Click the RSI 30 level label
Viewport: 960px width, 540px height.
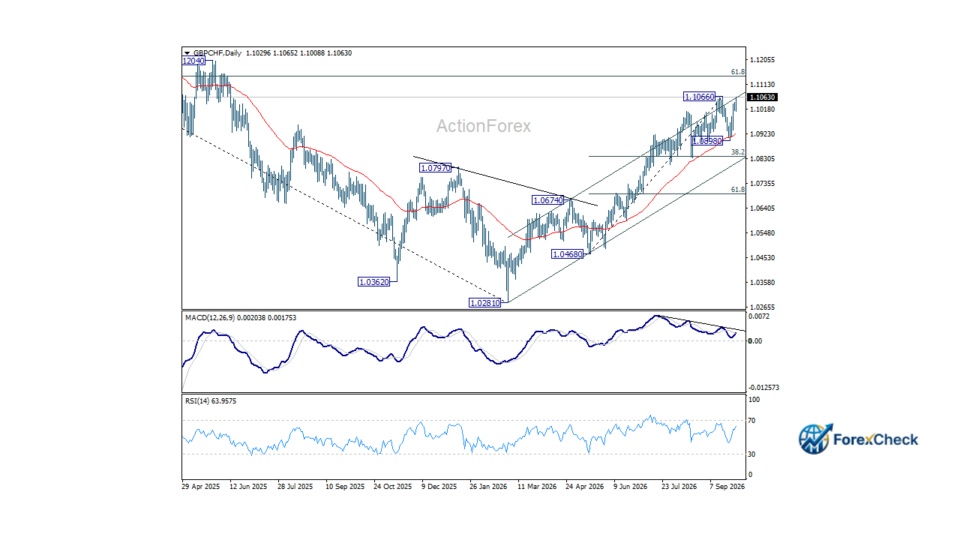752,454
